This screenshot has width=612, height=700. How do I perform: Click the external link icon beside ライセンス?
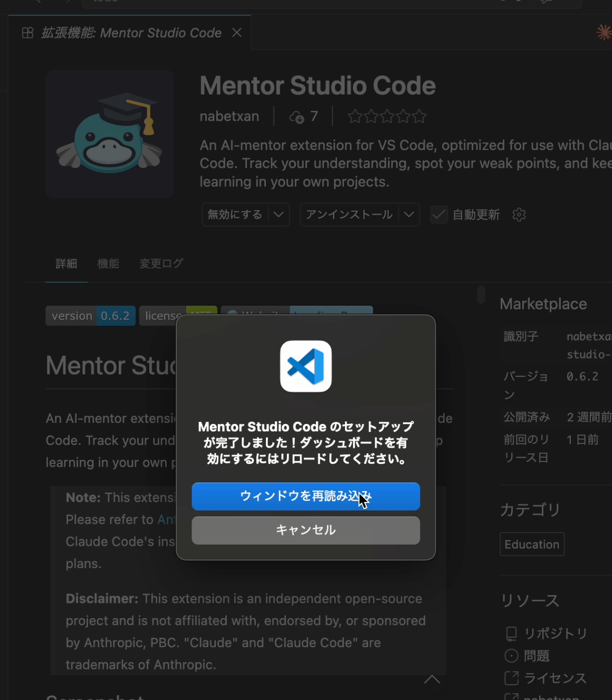[x=511, y=678]
